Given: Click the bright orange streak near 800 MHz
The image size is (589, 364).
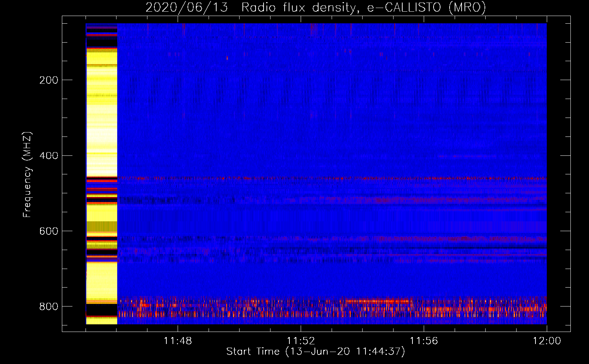Looking at the screenshot, I should pos(379,301).
